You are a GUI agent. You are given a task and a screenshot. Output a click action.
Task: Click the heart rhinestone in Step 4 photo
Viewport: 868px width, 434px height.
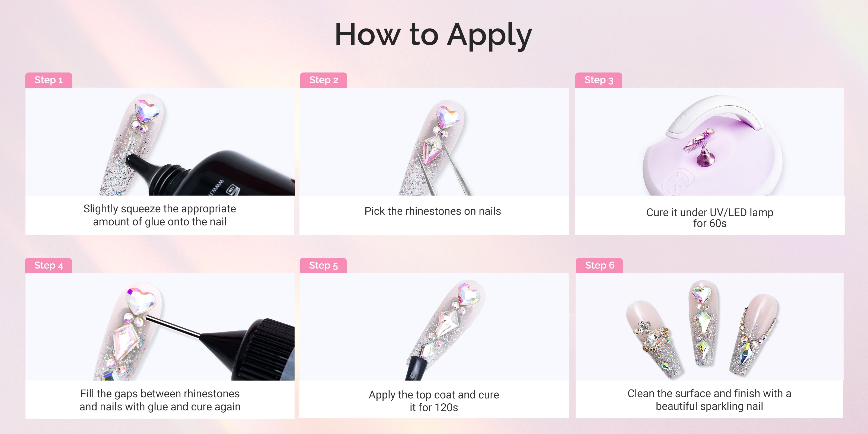(x=141, y=300)
